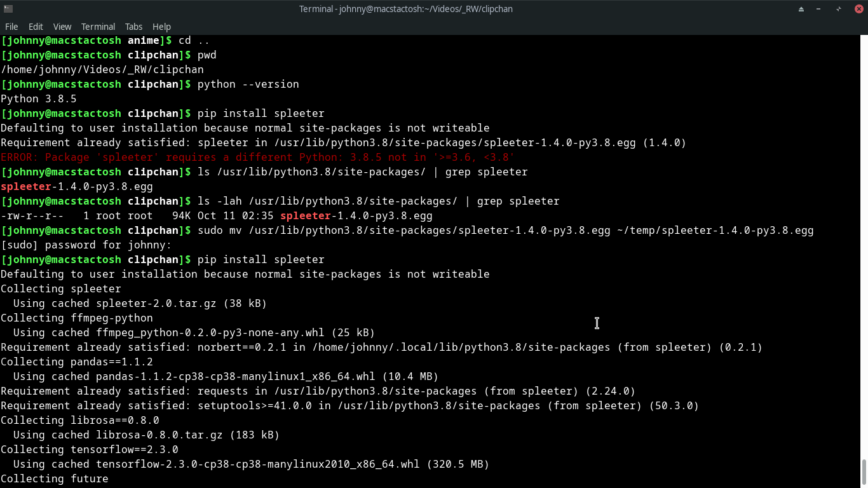Click 'Collecting librosa==0.8.0' line
This screenshot has width=868, height=488.
(x=80, y=420)
